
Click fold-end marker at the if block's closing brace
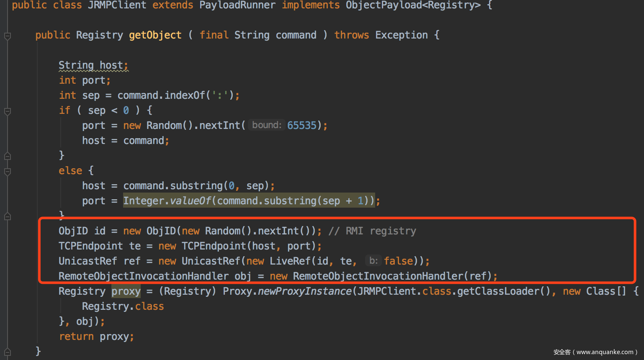click(x=7, y=156)
